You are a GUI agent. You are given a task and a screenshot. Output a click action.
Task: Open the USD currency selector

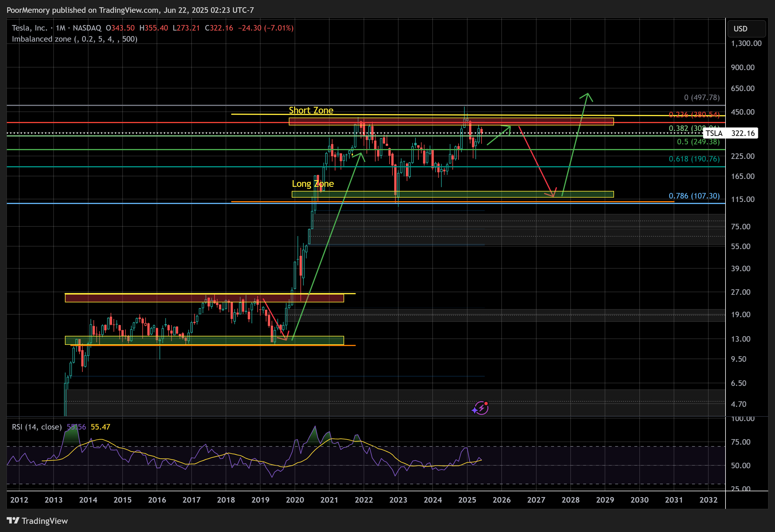(746, 29)
